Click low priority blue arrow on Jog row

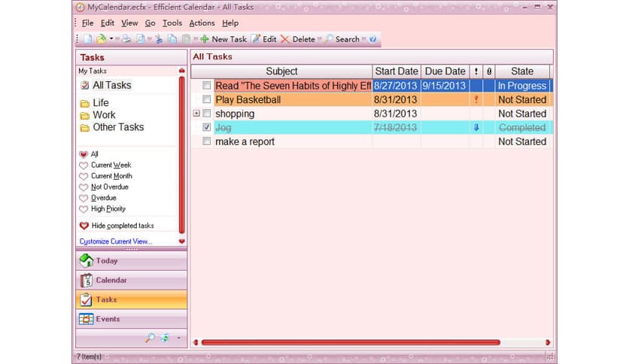click(x=476, y=128)
